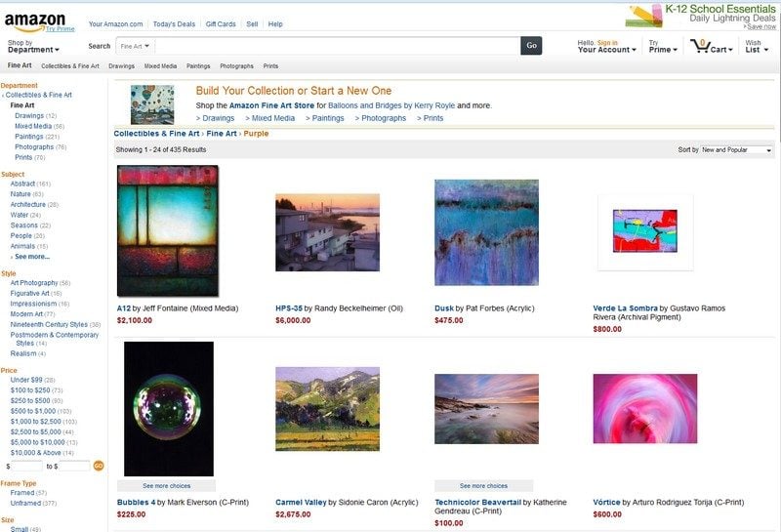Open the balloons artwork promo image
This screenshot has width=781, height=532.
[152, 104]
